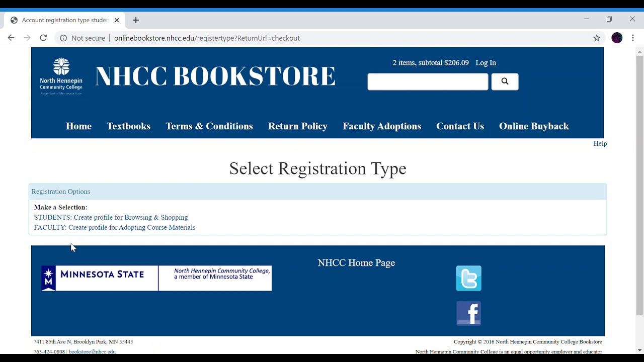Minimize the Chrome window

pos(586,19)
